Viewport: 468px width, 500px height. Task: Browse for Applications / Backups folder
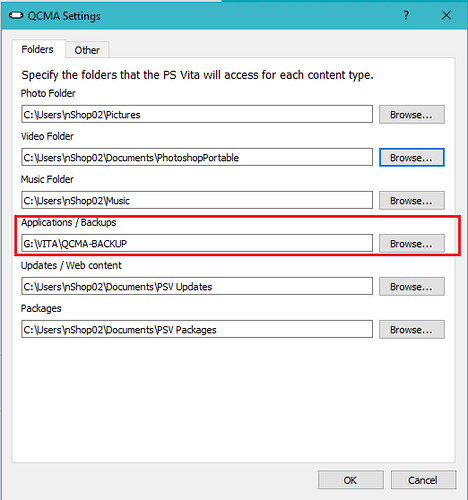(412, 244)
